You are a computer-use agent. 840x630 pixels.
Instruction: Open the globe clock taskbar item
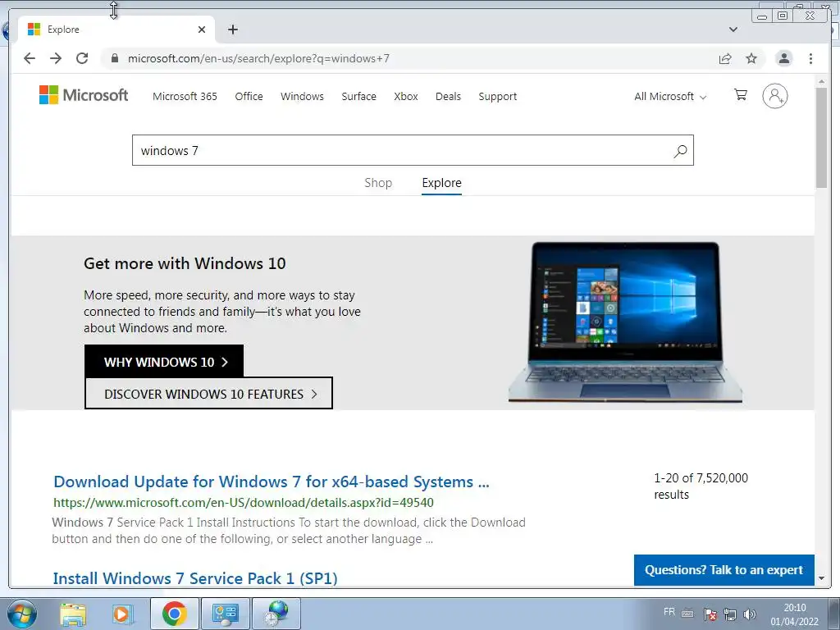(276, 614)
